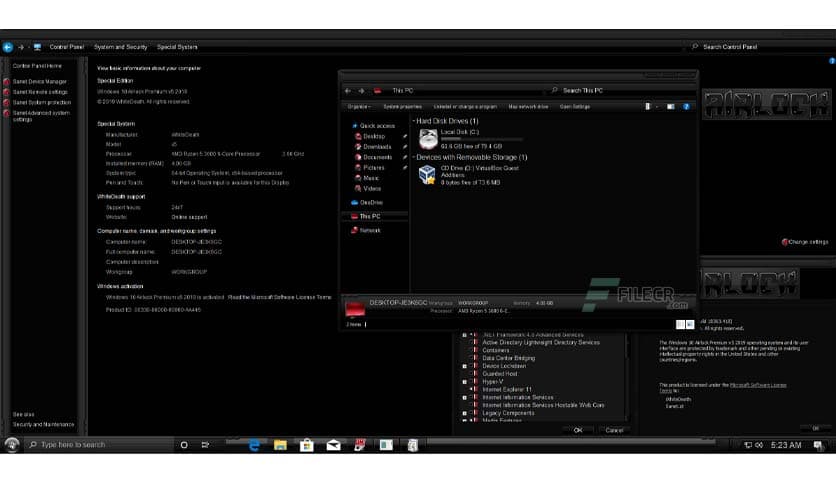Select the VirtualBox Guest Additions CD drive icon

pos(428,175)
